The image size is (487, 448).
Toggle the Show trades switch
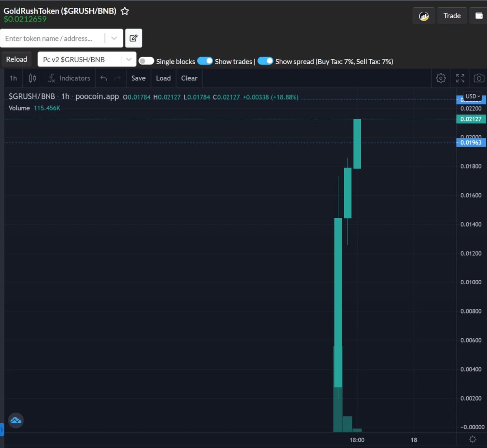(205, 61)
